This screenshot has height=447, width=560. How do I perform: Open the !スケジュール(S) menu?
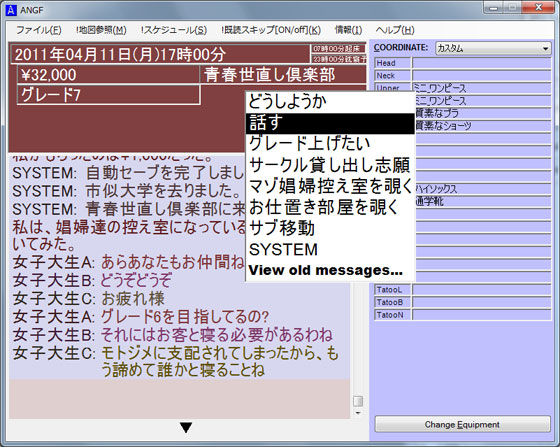(174, 30)
